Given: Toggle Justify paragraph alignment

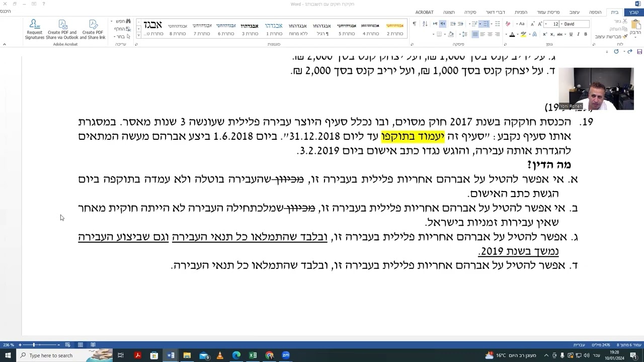Looking at the screenshot, I should tap(475, 34).
